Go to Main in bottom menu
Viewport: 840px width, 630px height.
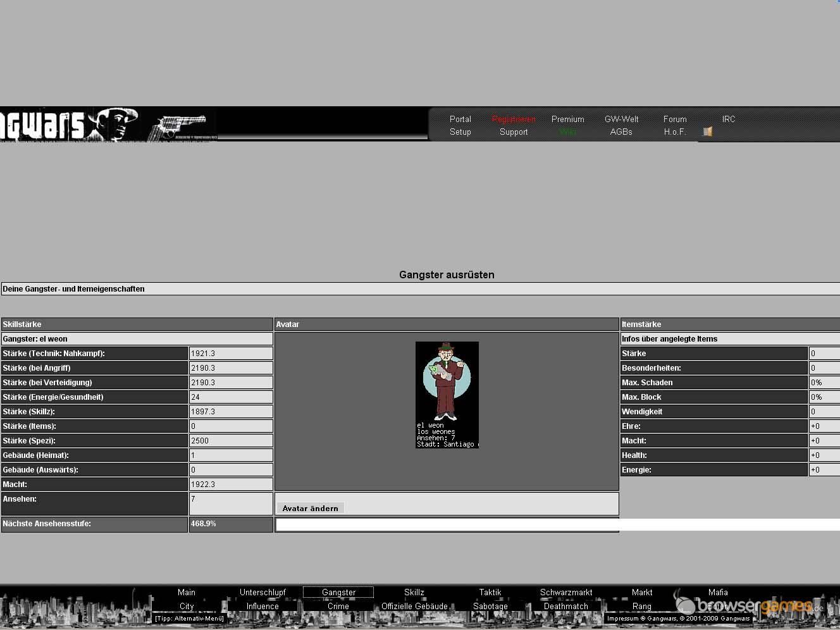pos(187,592)
